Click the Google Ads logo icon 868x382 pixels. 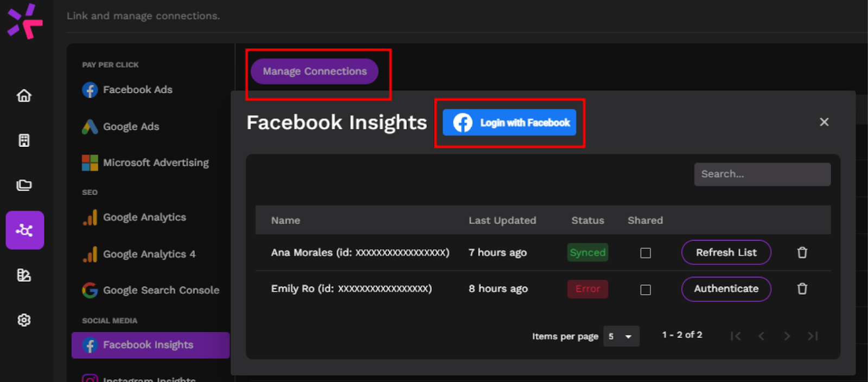click(x=90, y=127)
